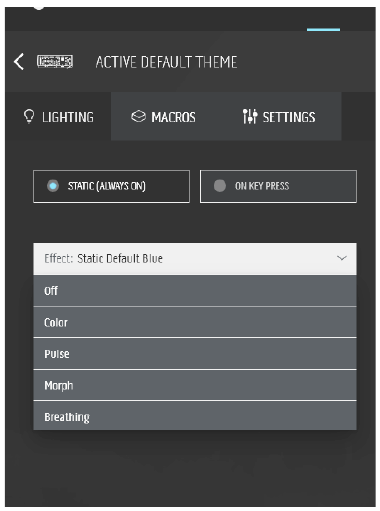Click the Settings sliders icon
Viewport: 380px width, 511px height.
pyautogui.click(x=250, y=117)
